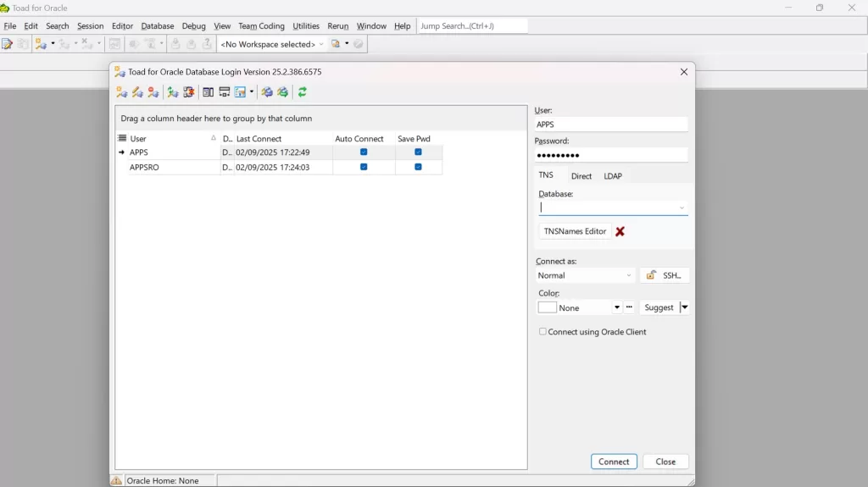Toggle Auto Connect for the APPS user
Screen dimensions: 868x487
pos(364,152)
